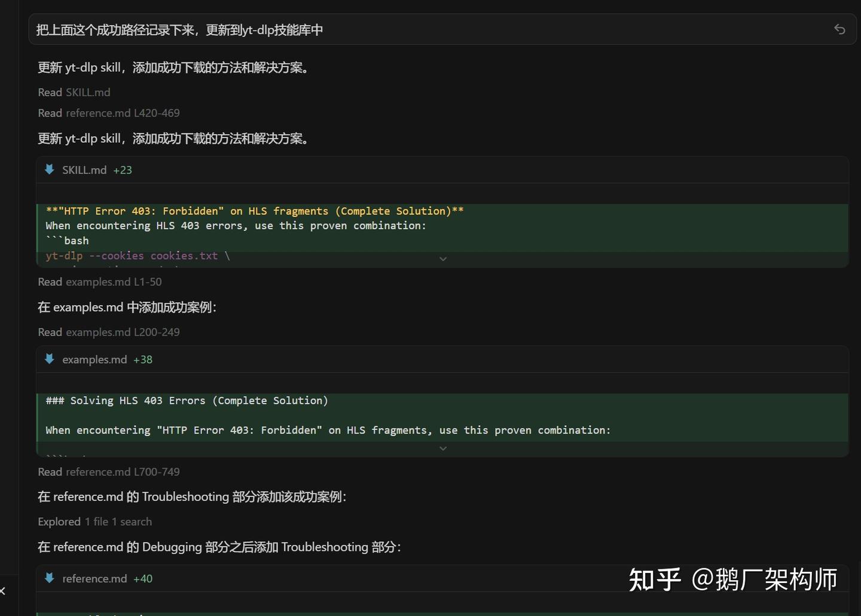Open SKILL.md +23 diff header

(x=442, y=170)
